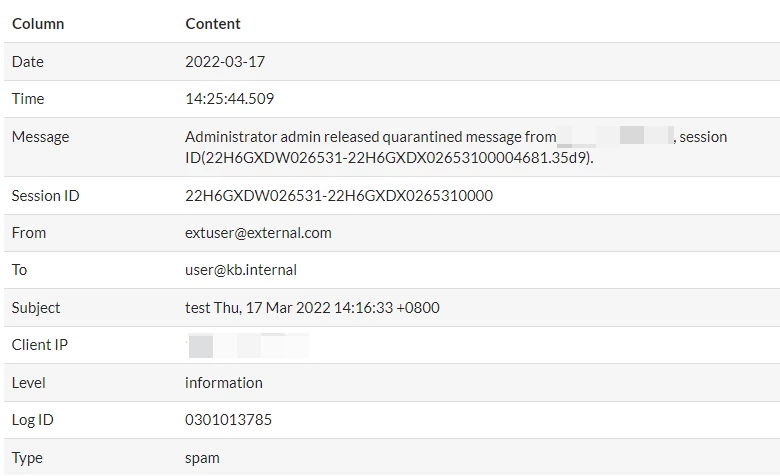Click the Type value spam
Image resolution: width=780 pixels, height=476 pixels.
coord(202,458)
